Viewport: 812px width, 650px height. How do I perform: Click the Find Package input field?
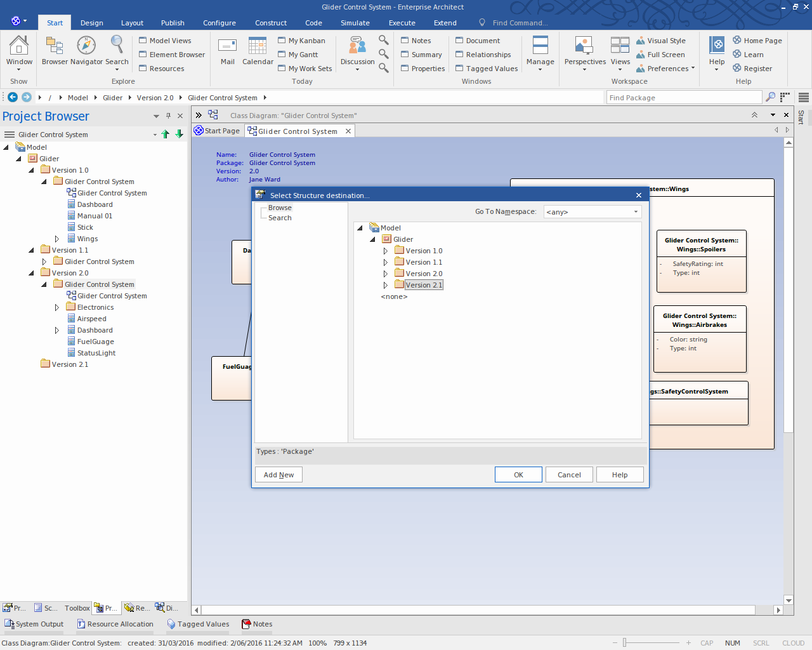(683, 98)
